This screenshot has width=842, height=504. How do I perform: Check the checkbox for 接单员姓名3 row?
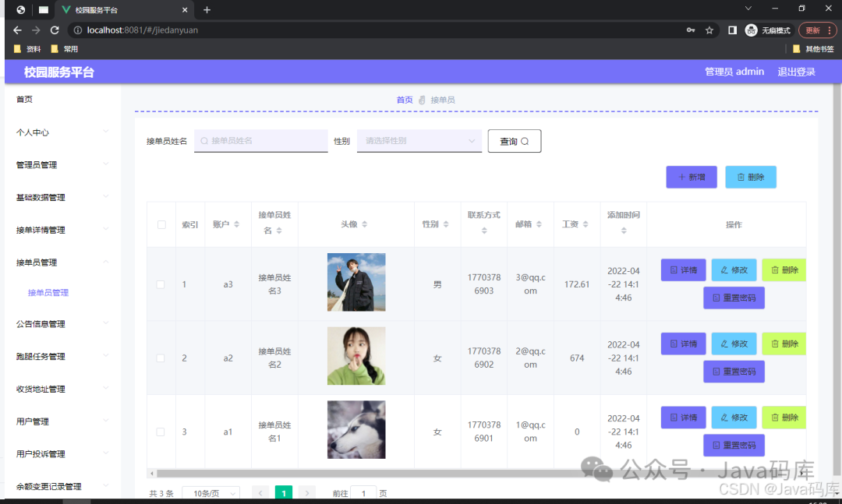coord(161,284)
